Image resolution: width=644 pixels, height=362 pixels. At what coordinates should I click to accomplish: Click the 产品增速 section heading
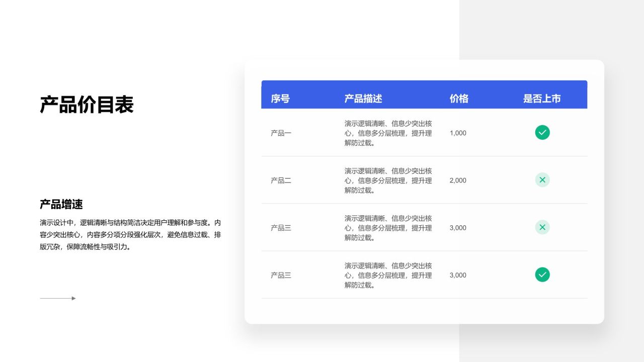(61, 204)
